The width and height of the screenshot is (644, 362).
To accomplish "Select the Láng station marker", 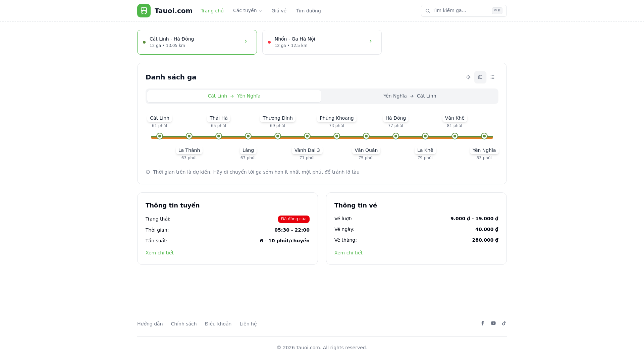I will tap(248, 136).
